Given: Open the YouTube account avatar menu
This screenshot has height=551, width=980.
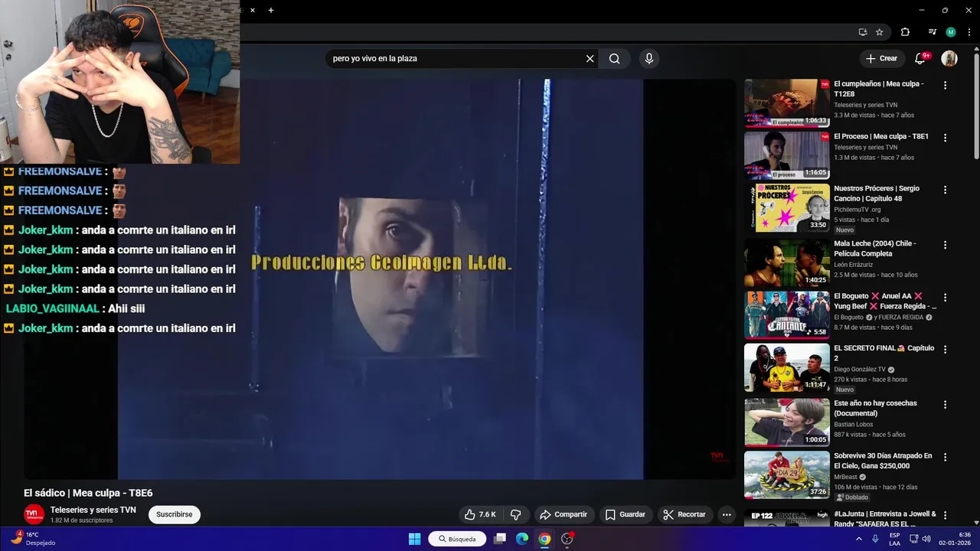Looking at the screenshot, I should (949, 58).
